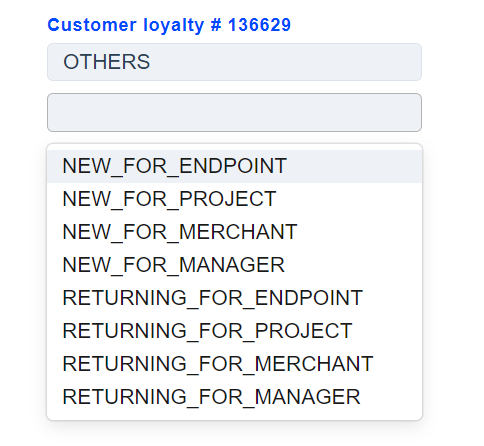
Task: Open the Customer loyalty # 136629 link
Action: click(169, 25)
